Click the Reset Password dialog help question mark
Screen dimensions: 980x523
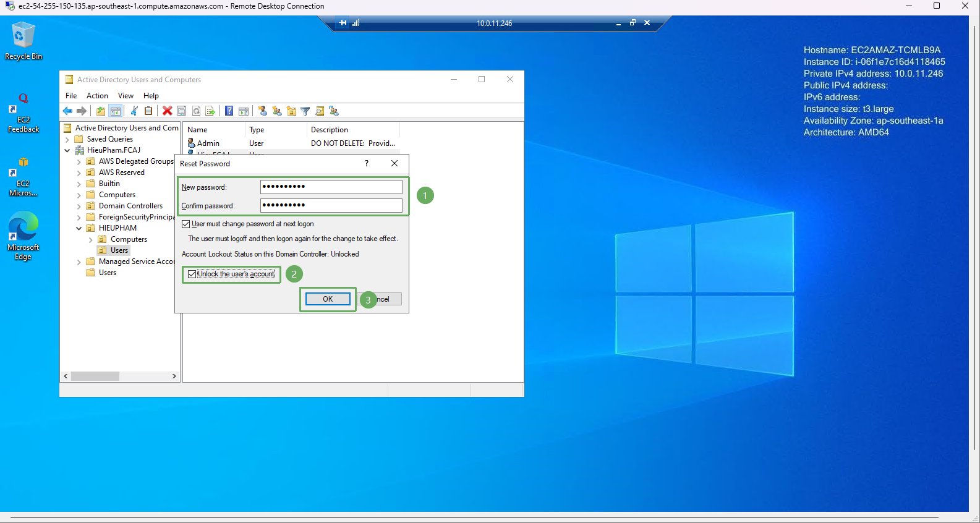click(367, 163)
